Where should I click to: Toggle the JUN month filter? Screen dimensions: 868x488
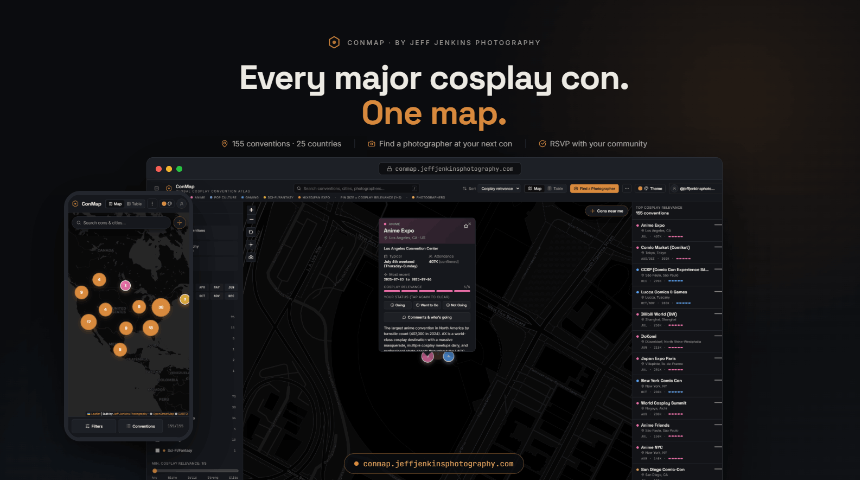pos(231,287)
